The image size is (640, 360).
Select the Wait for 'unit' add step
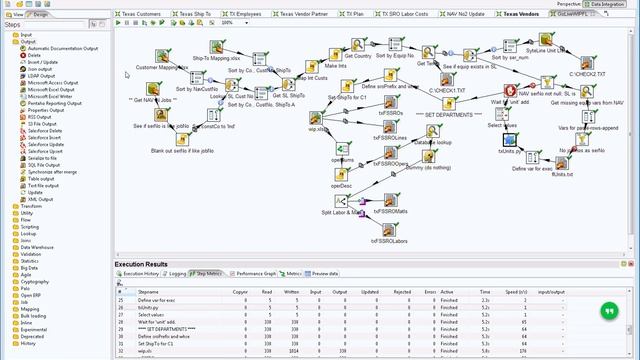(x=510, y=91)
